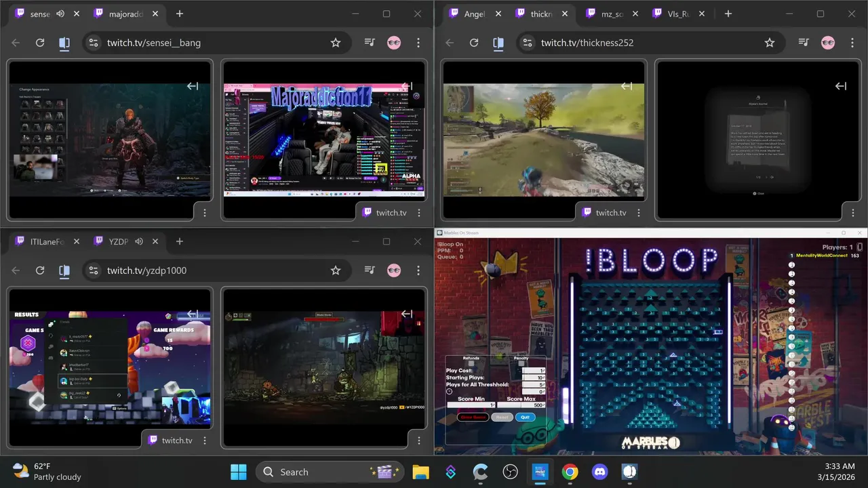The image size is (868, 488).
Task: Bookmark twitch.tv/yzdp1000 with the star
Action: (x=336, y=270)
